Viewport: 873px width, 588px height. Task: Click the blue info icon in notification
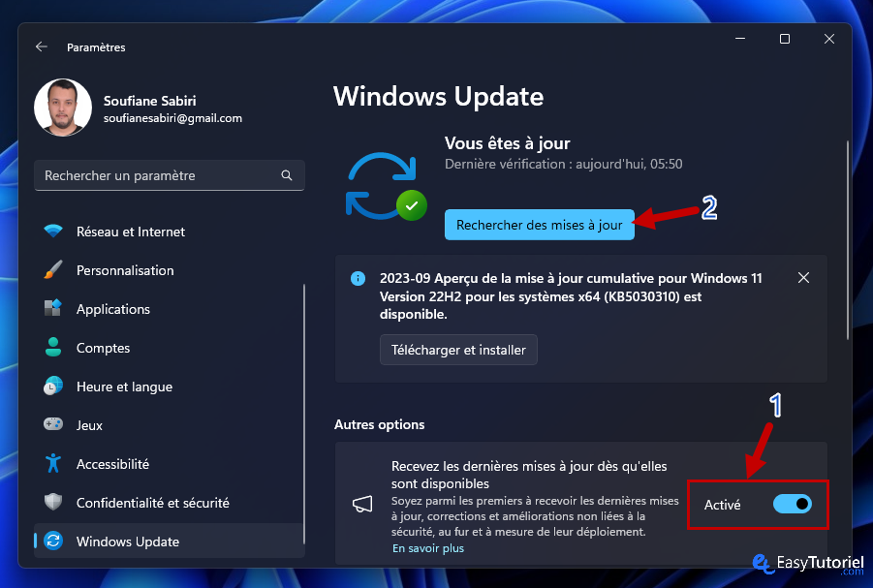[x=358, y=278]
